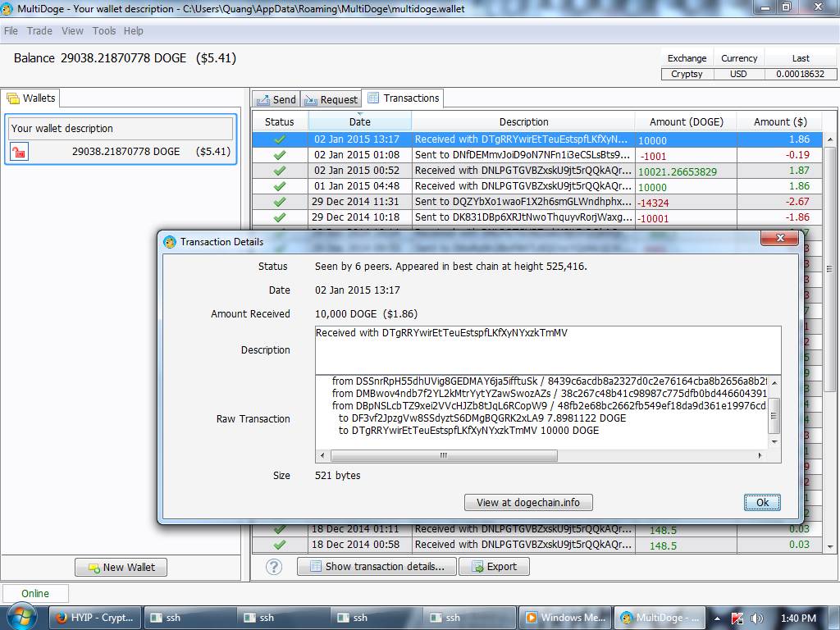The image size is (840, 630).
Task: Click the volume speaker tray icon
Action: click(756, 619)
